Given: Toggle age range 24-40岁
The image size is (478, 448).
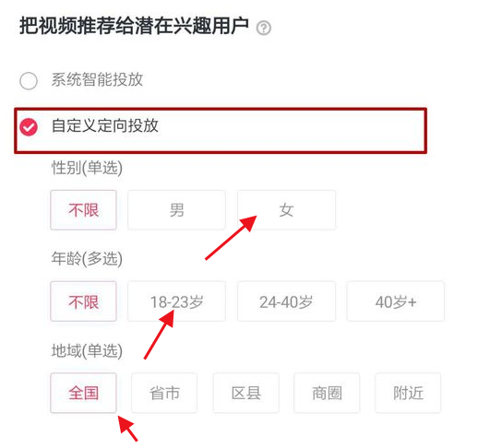Looking at the screenshot, I should tap(286, 301).
